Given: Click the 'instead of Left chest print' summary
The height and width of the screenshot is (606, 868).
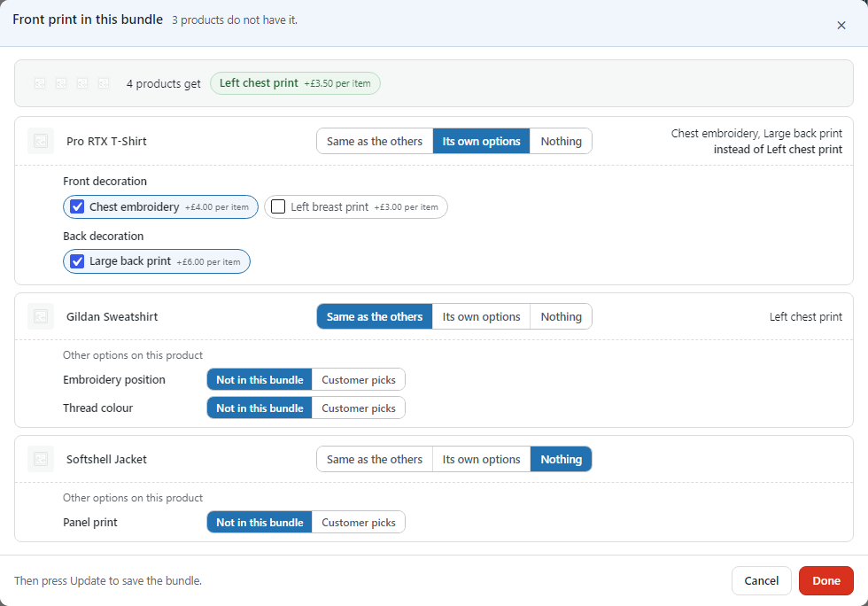Looking at the screenshot, I should (778, 150).
